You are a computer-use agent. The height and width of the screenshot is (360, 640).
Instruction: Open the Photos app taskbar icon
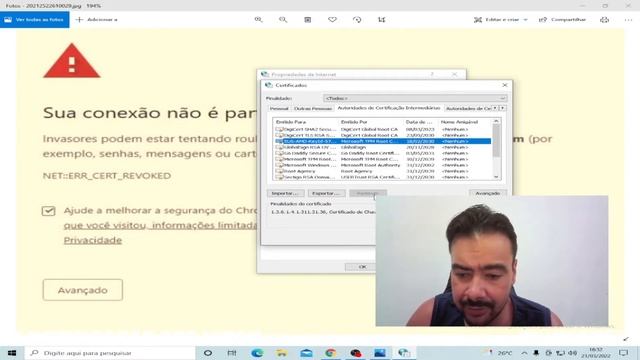click(x=380, y=353)
